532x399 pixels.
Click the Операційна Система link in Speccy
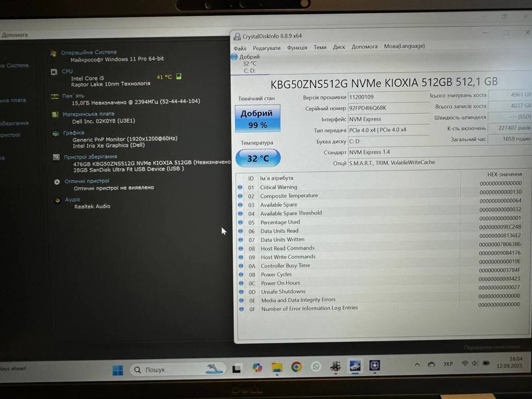tap(89, 52)
